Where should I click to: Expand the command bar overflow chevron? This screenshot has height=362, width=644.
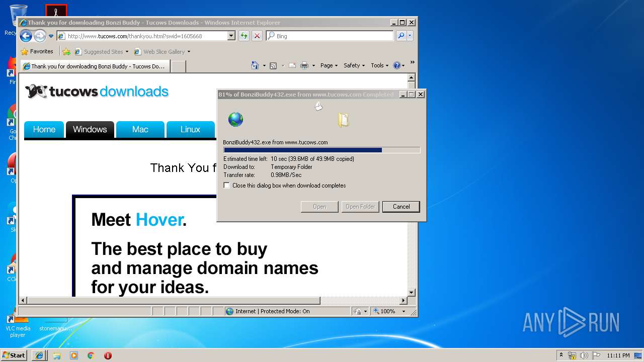[x=412, y=63]
